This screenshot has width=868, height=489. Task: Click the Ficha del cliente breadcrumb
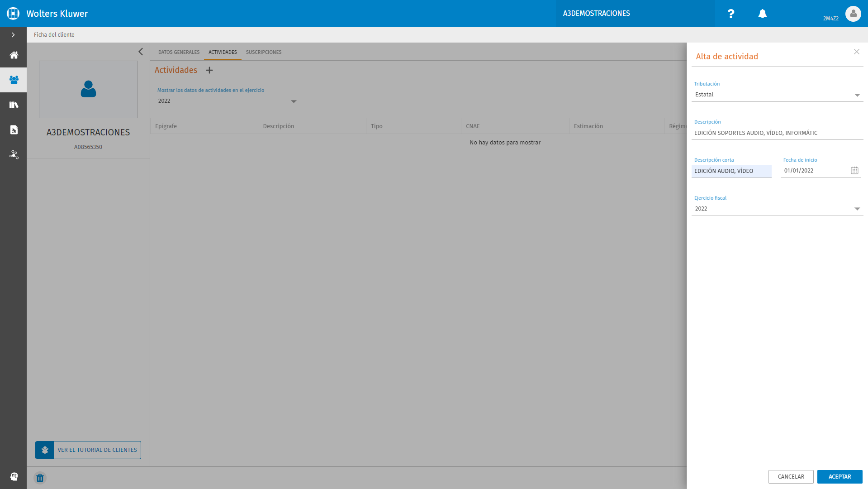pyautogui.click(x=54, y=35)
